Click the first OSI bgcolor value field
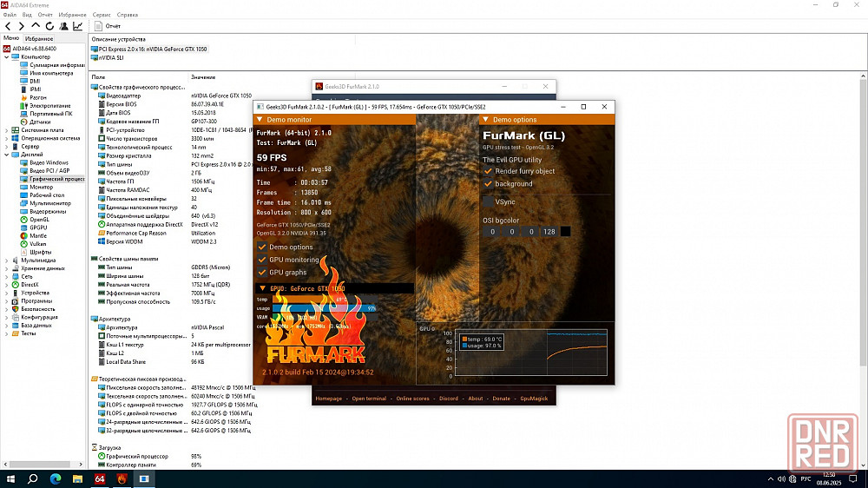Screen dimensions: 868x488 [x=492, y=232]
